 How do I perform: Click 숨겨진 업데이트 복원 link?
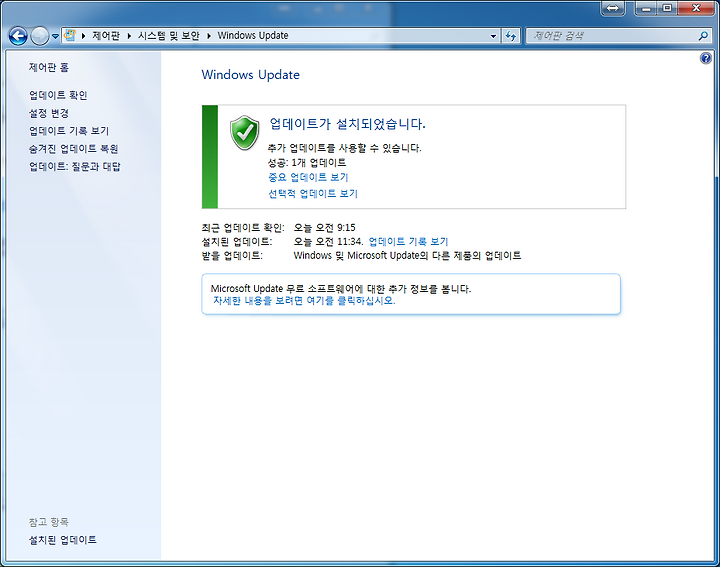73,149
